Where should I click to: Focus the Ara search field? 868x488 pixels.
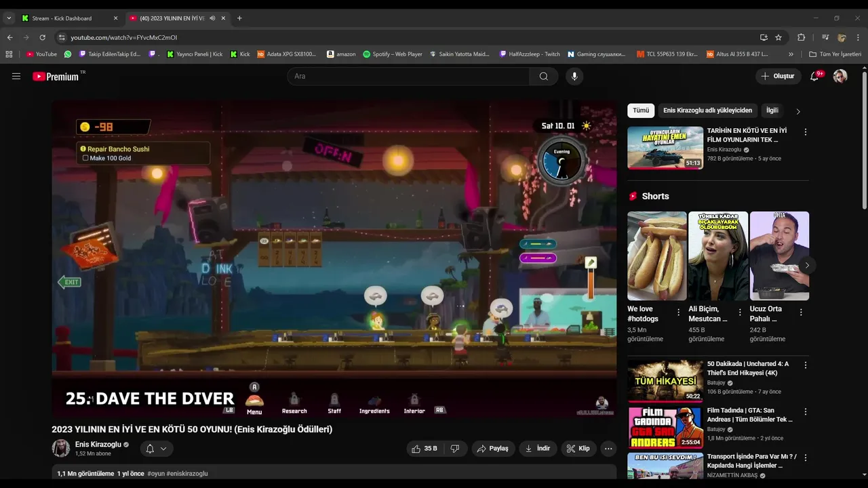tap(408, 76)
